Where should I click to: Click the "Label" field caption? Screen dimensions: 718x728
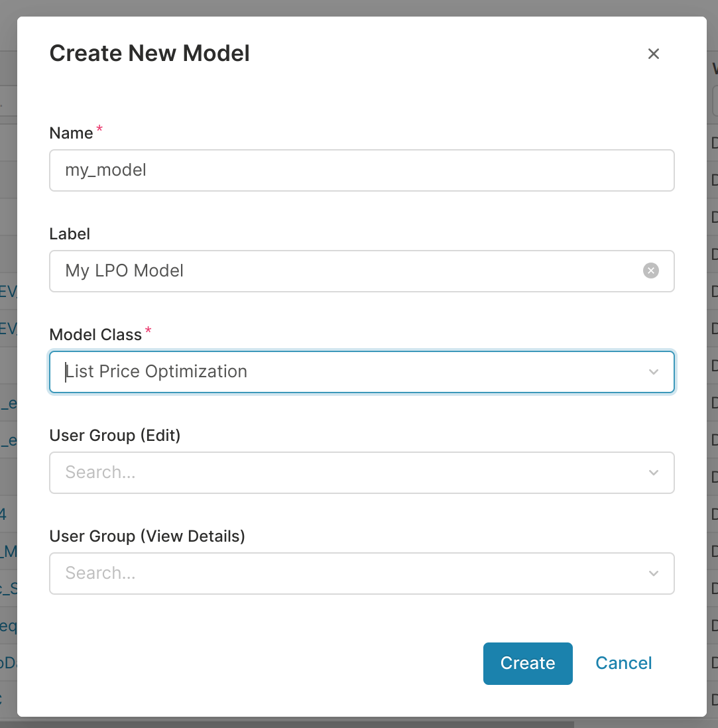pyautogui.click(x=70, y=234)
